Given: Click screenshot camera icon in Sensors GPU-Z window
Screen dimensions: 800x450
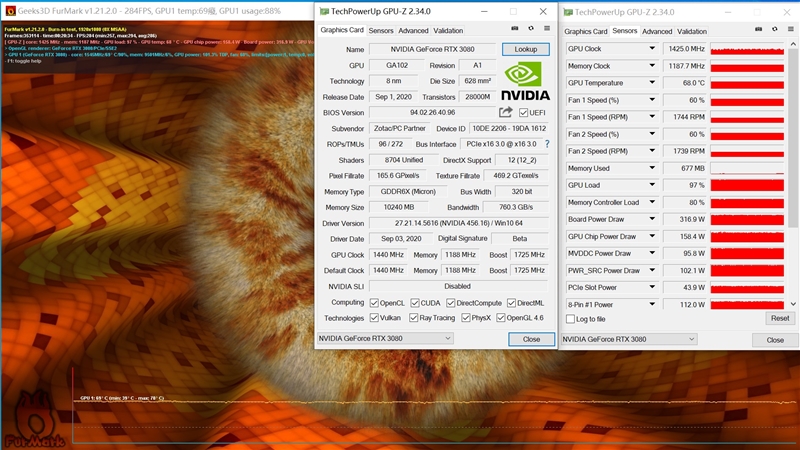Looking at the screenshot, I should pyautogui.click(x=759, y=29).
